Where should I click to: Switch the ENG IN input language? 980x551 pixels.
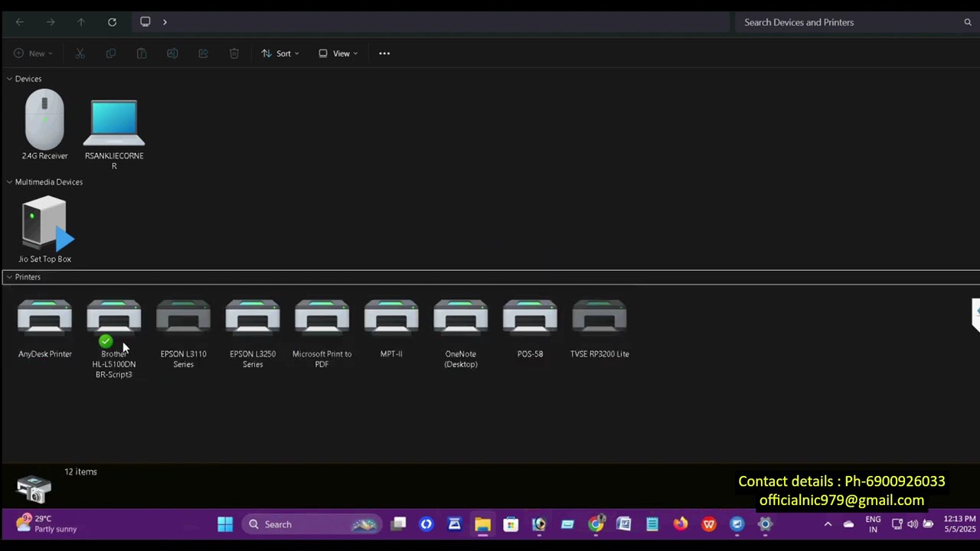point(873,524)
